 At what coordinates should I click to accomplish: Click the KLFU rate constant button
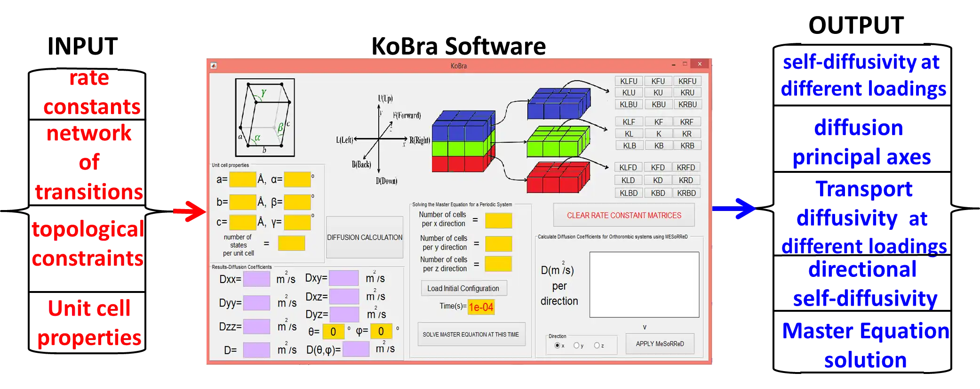(629, 81)
